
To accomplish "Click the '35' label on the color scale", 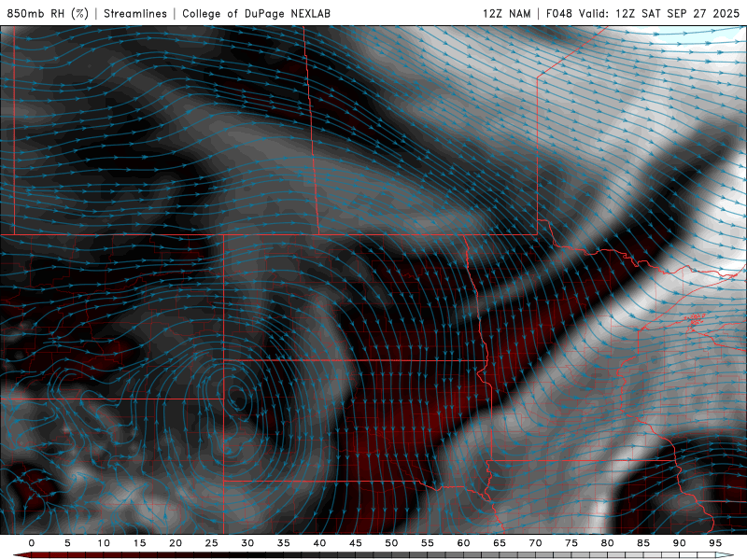I will (x=284, y=543).
